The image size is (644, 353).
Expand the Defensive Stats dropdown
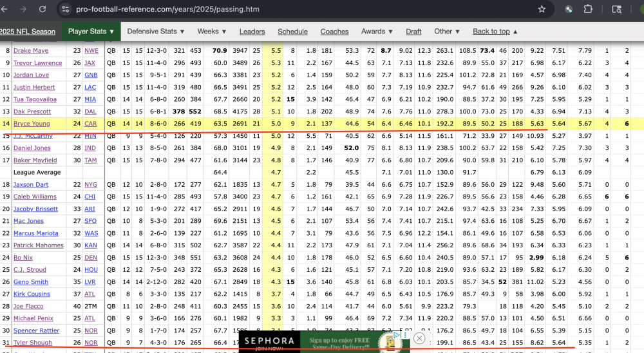pos(155,32)
